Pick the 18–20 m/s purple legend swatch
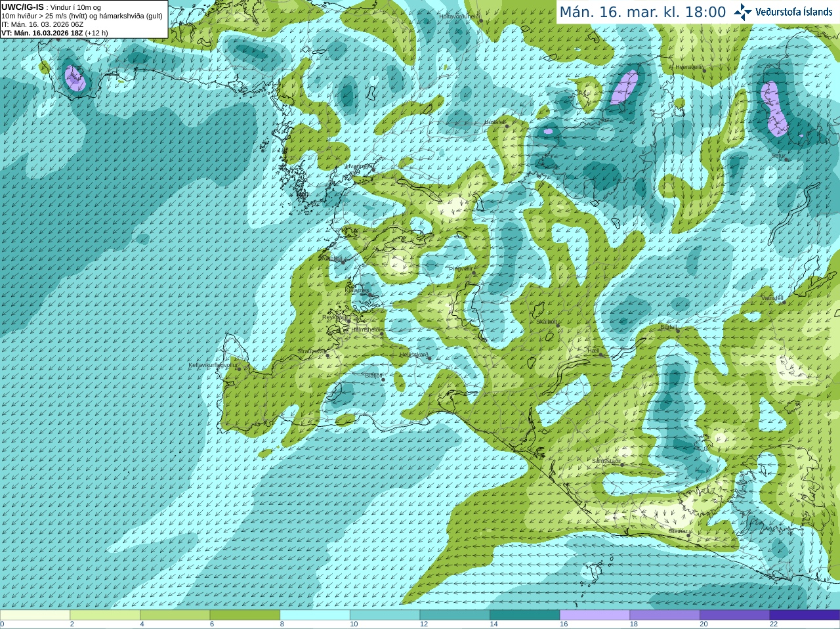 665,615
